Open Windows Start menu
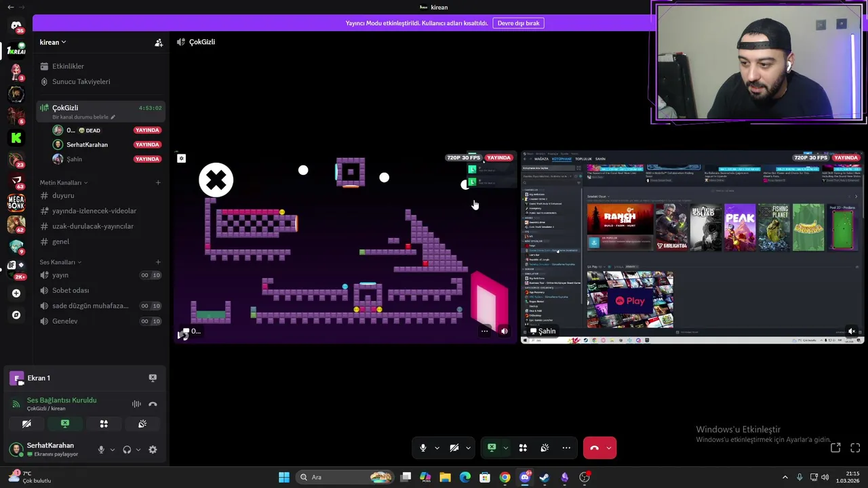 (x=284, y=477)
